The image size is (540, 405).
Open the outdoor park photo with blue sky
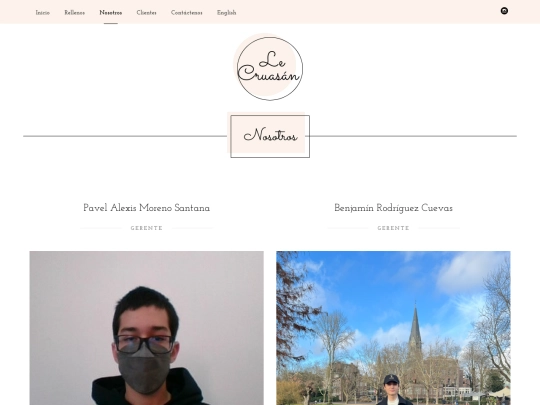point(393,328)
